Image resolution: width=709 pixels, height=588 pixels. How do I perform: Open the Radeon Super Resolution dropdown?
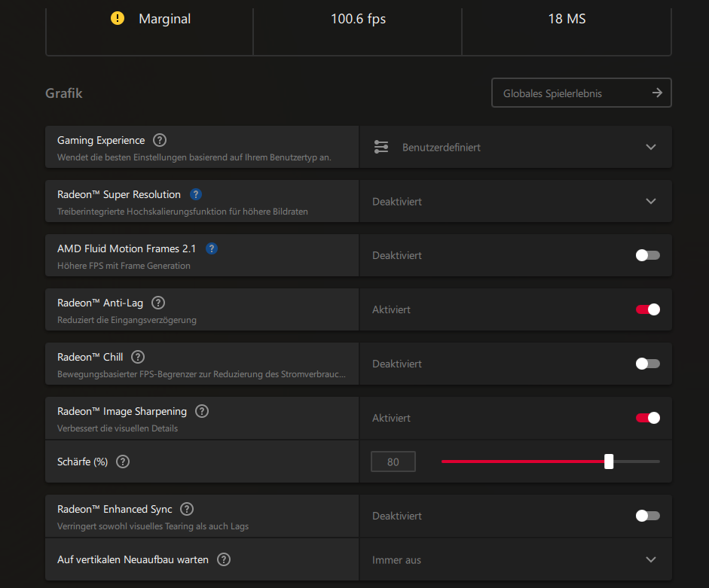click(515, 201)
